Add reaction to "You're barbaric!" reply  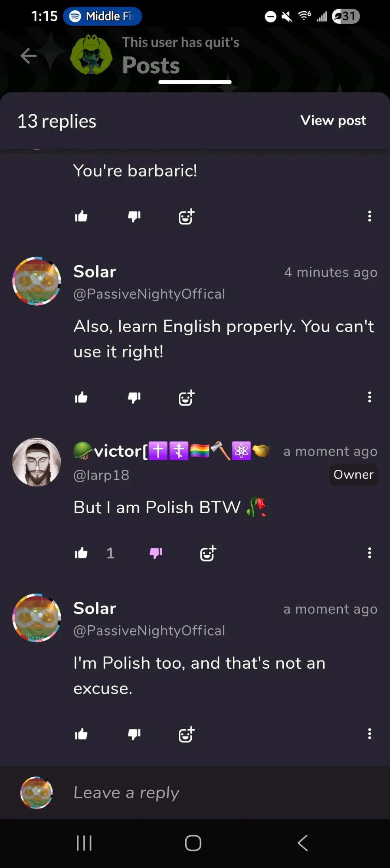(187, 216)
